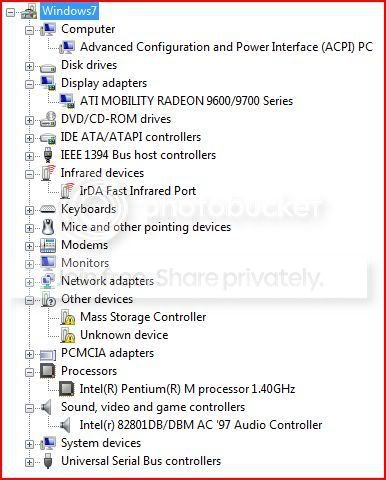Click the Unknown device warning icon
Screen dimensions: 386x480
click(68, 335)
